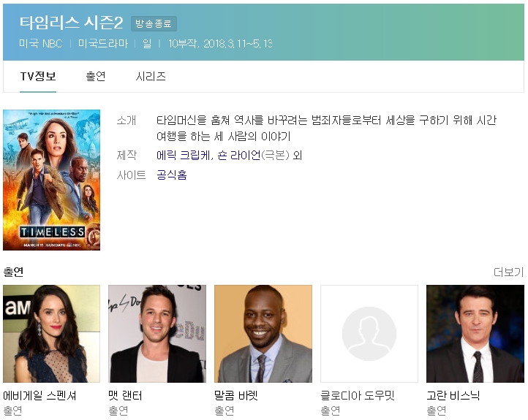This screenshot has width=528, height=420.
Task: Click the 방송종료 status badge
Action: (x=154, y=24)
